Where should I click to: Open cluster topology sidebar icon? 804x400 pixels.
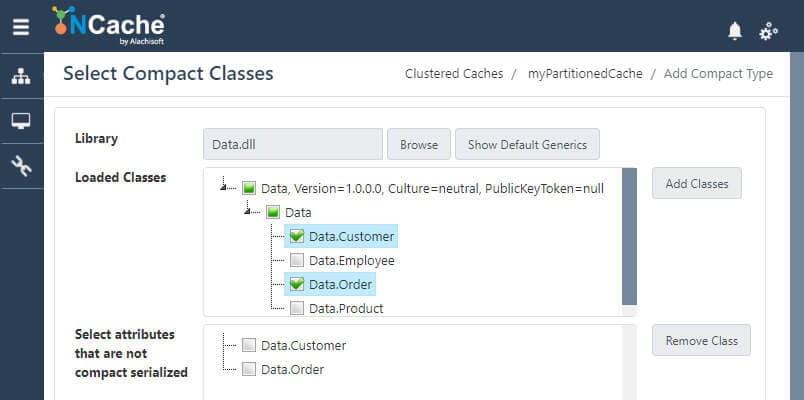tap(21, 76)
